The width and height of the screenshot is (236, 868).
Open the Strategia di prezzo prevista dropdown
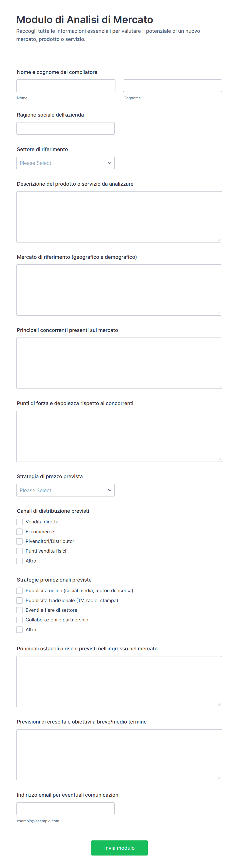point(65,490)
